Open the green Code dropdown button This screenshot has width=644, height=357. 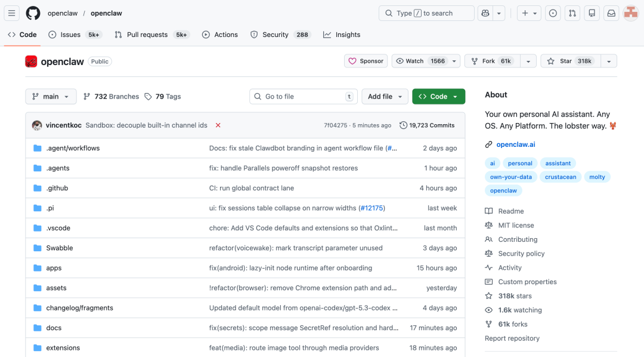tap(439, 96)
